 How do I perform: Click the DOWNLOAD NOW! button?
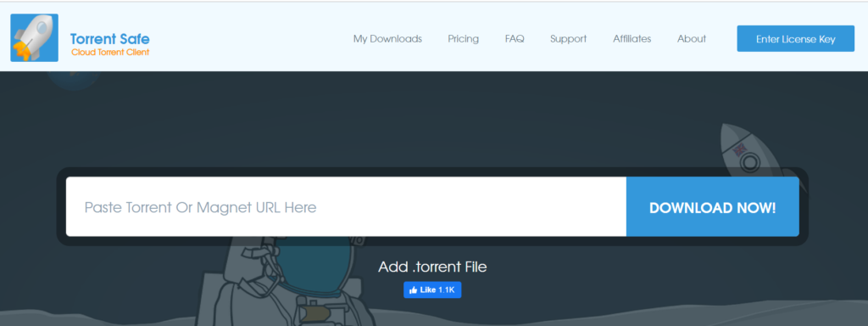coord(712,207)
